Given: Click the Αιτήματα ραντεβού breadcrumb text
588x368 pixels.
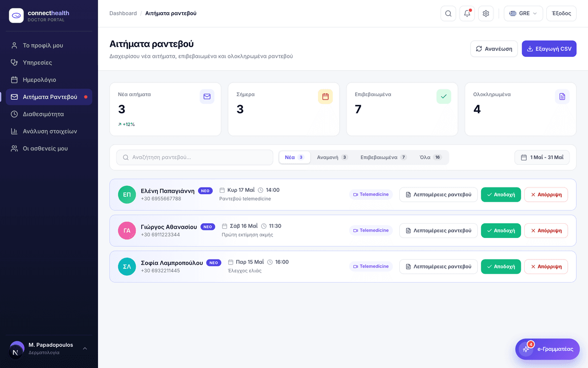Looking at the screenshot, I should pos(171,13).
